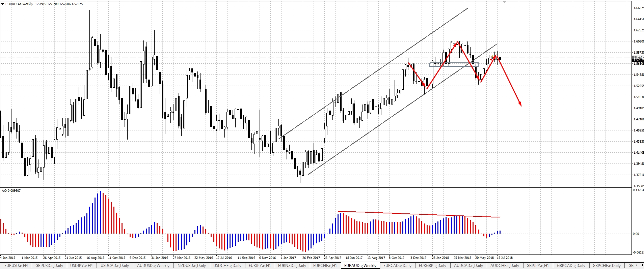The height and width of the screenshot is (269, 644).
Task: Click the 3 Dec 2017 date label
Action: click(418, 258)
